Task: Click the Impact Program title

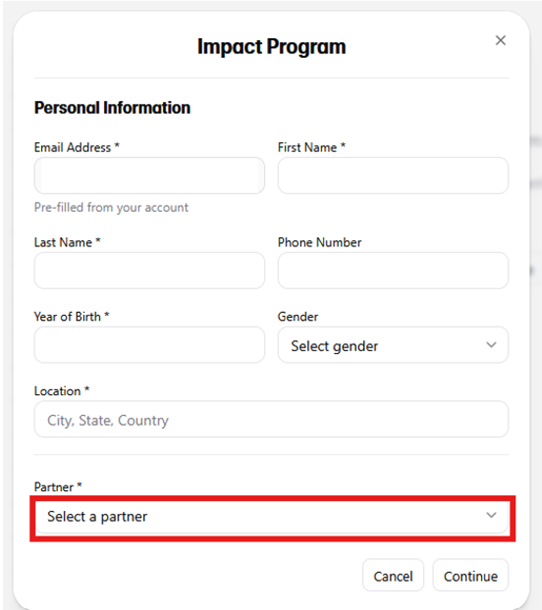Action: [272, 47]
